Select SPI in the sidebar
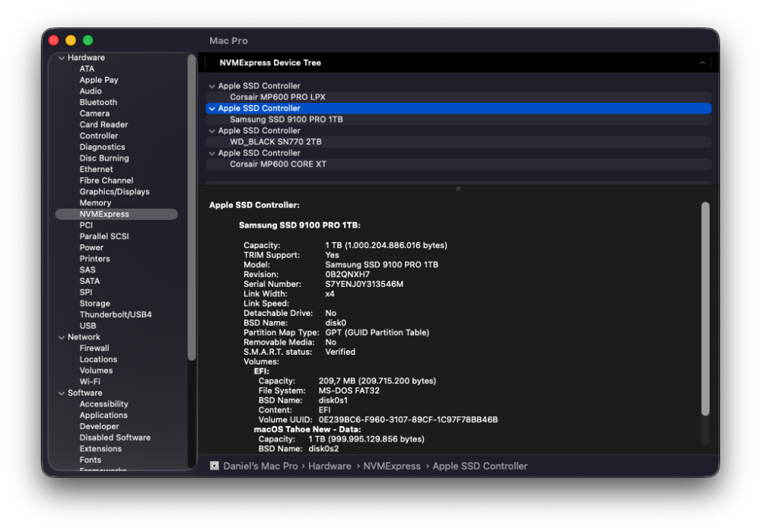 (86, 292)
